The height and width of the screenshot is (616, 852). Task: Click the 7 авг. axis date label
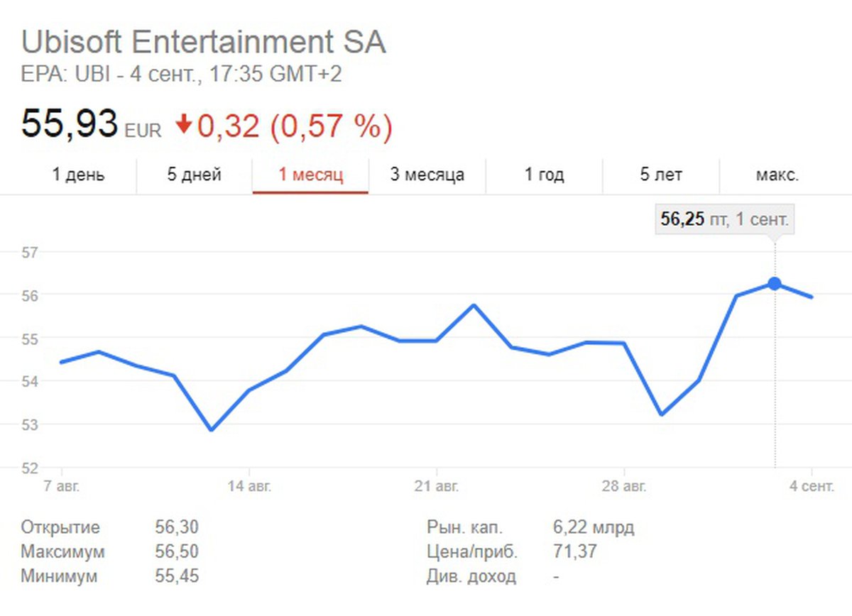coord(62,487)
